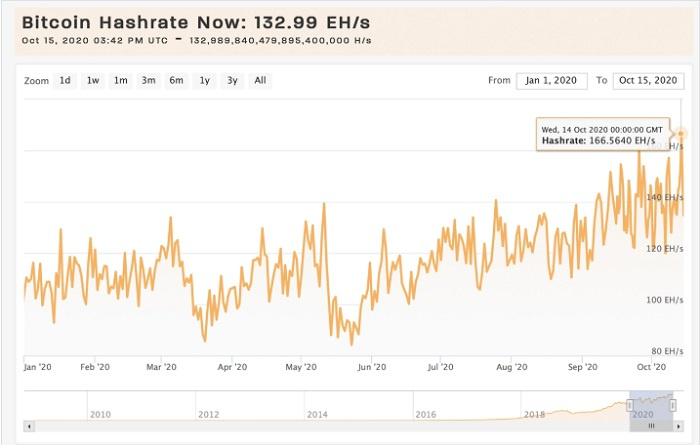
Task: Click the Jan '20 axis label
Action: click(x=38, y=367)
